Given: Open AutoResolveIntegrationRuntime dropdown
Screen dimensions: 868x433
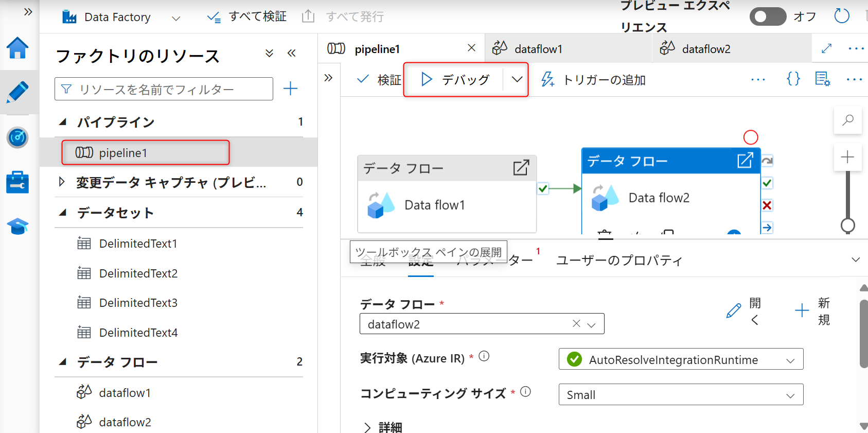Looking at the screenshot, I should click(x=681, y=359).
